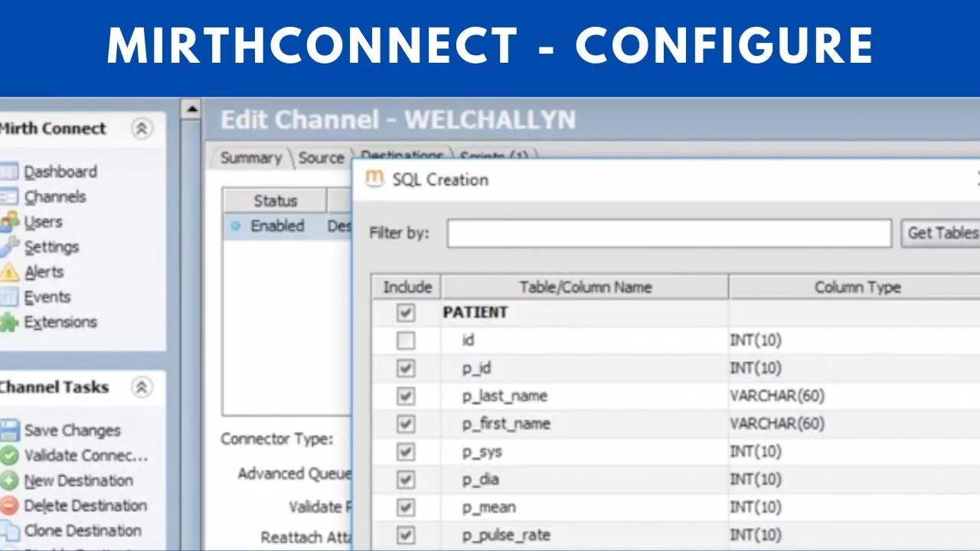Click the New Destination plus icon
This screenshot has width=980, height=551.
point(8,481)
